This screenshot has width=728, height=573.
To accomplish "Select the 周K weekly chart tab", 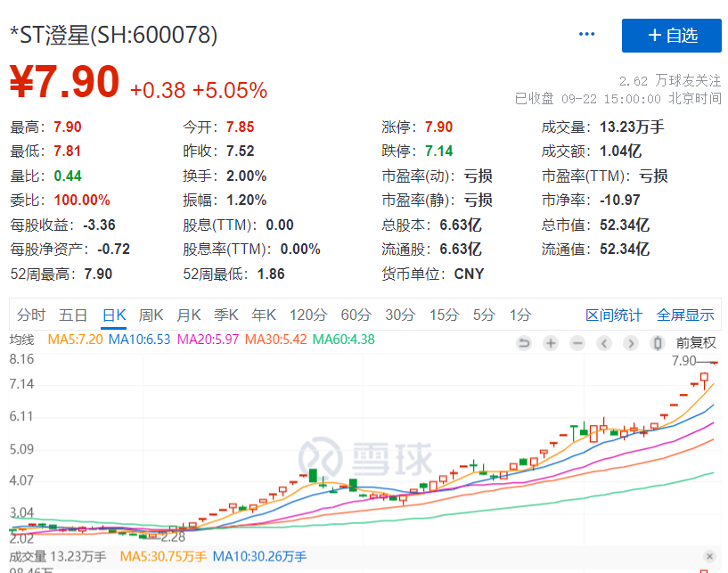I will point(151,315).
